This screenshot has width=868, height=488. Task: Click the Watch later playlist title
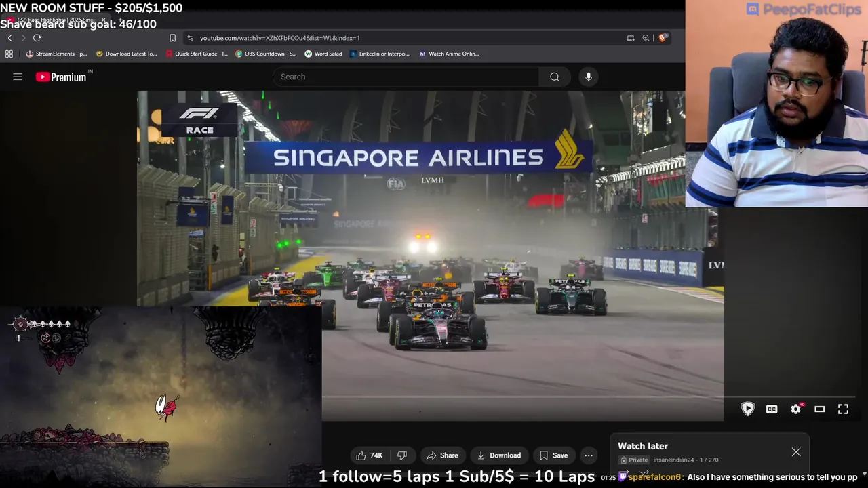pyautogui.click(x=643, y=446)
